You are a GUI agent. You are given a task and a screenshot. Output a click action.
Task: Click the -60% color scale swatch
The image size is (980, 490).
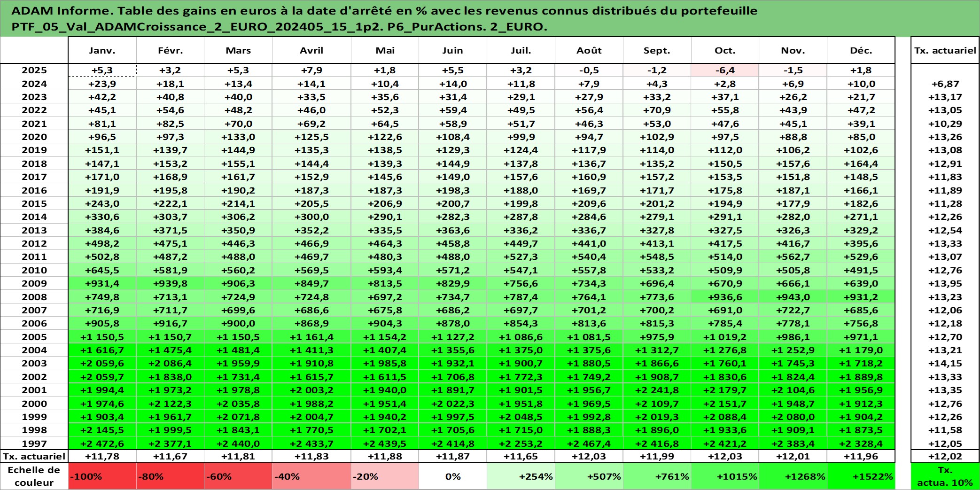coord(238,476)
